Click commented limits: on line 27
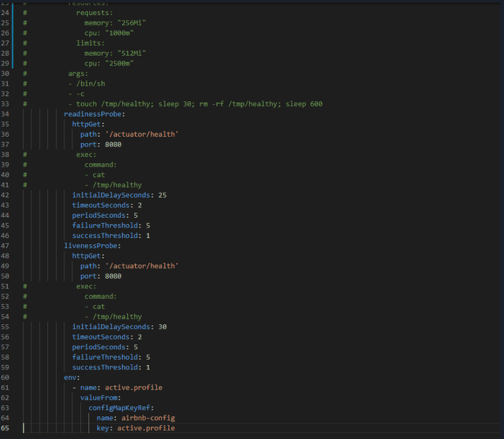Viewport: 504px width, 439px height. pyautogui.click(x=90, y=43)
